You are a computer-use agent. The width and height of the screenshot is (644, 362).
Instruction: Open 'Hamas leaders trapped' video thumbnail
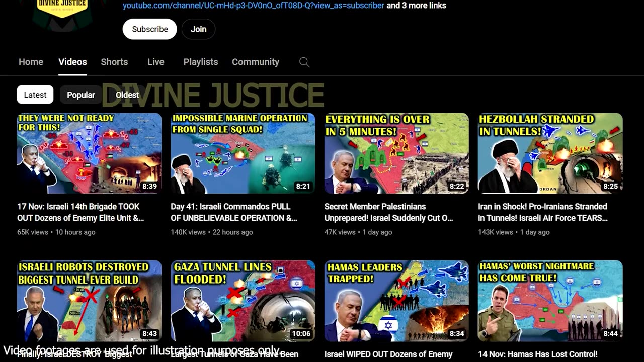(x=396, y=301)
